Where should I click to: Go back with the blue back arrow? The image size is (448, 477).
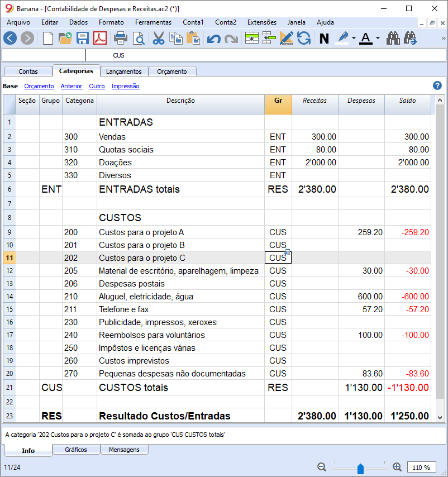point(10,39)
